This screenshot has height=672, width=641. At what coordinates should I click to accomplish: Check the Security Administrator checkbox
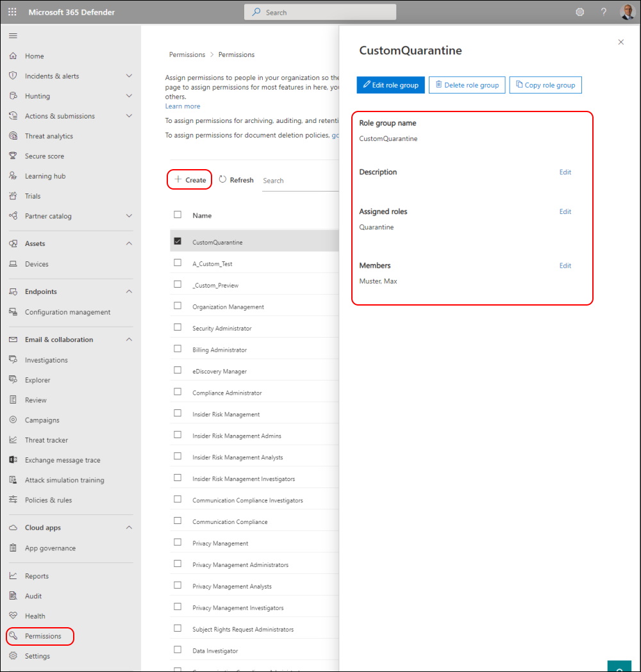pos(178,327)
